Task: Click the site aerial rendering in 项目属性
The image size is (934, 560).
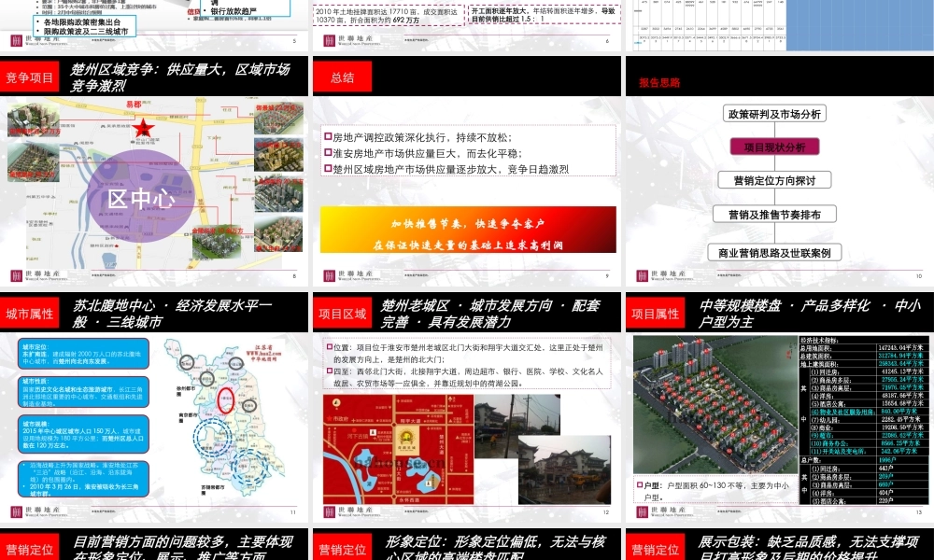Action: pyautogui.click(x=715, y=405)
